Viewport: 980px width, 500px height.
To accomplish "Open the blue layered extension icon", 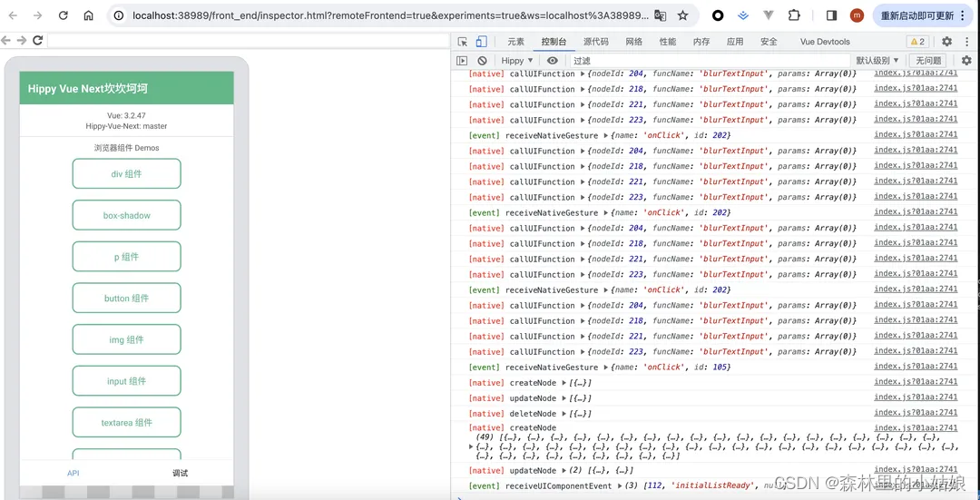I will pos(743,15).
